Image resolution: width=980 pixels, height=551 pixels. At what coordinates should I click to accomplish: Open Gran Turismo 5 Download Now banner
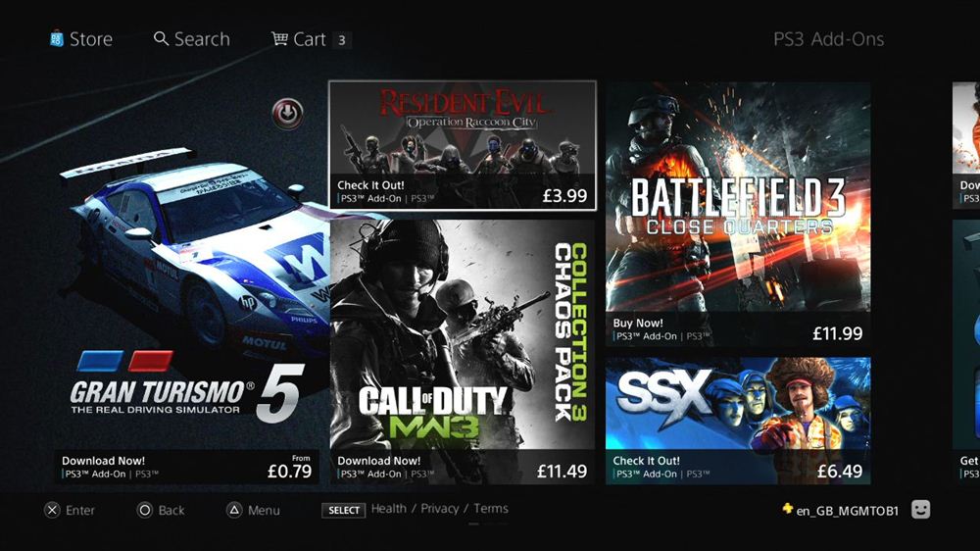(187, 467)
